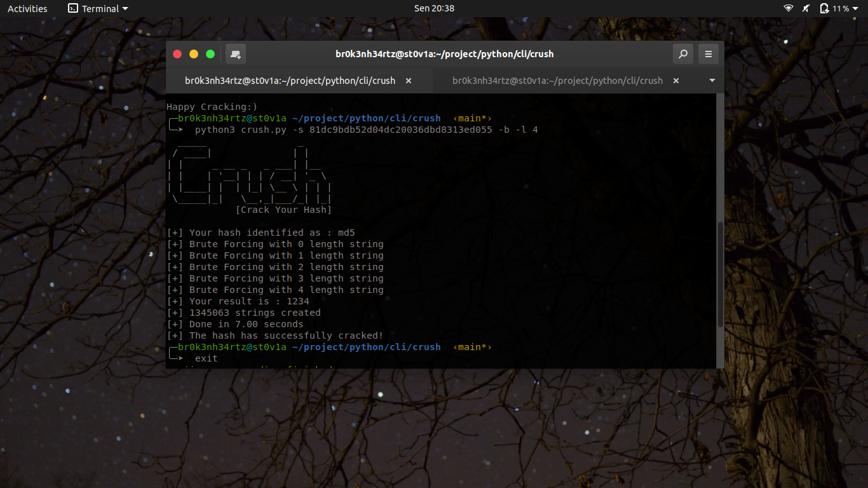868x488 pixels.
Task: Open terminal hamburger menu
Action: point(709,54)
